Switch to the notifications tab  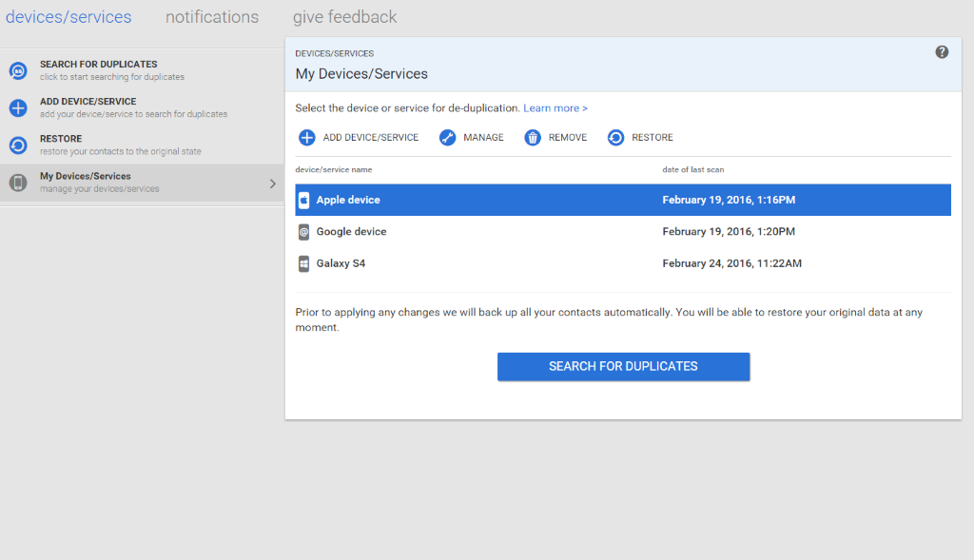tap(212, 17)
